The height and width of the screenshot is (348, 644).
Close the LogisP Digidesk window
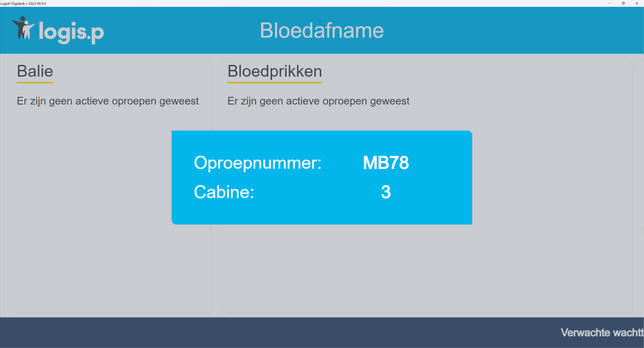tap(636, 4)
